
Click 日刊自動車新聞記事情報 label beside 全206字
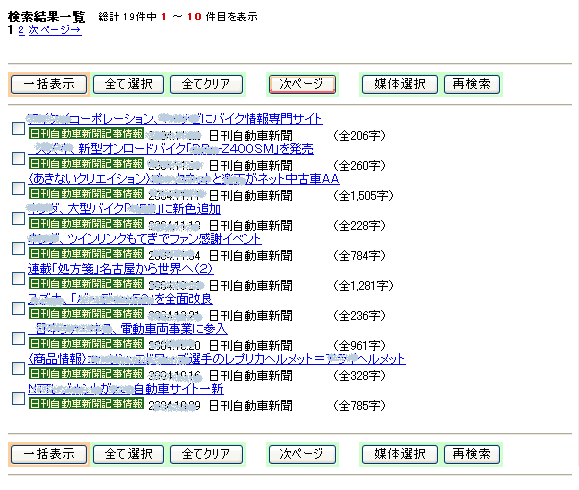(x=86, y=133)
